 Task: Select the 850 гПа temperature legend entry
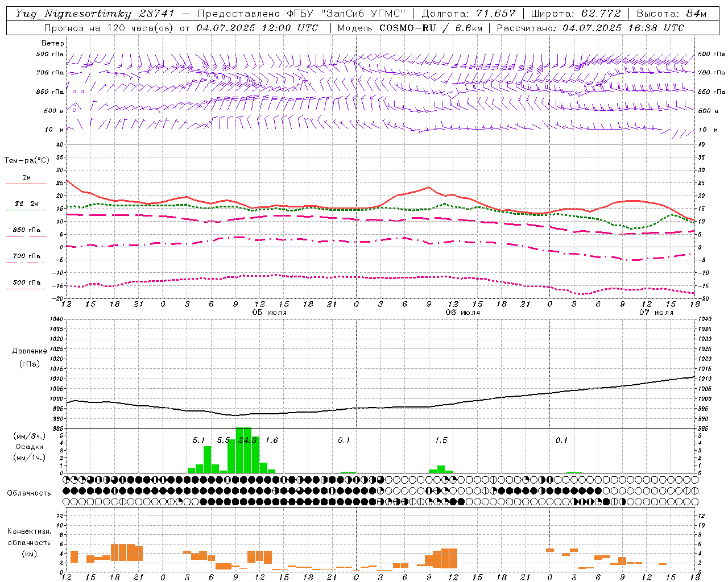(x=26, y=232)
